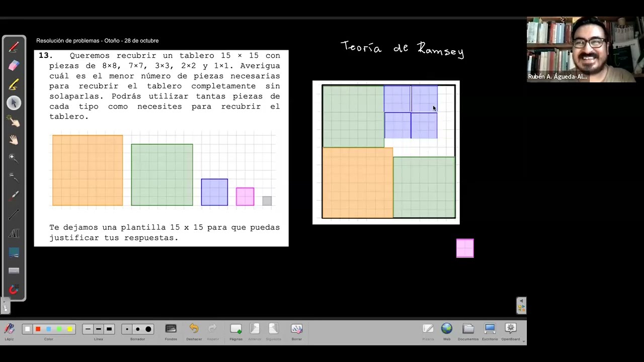Screen dimensions: 644x362
Task: Select the Laser pointer tool
Action: (x=14, y=196)
